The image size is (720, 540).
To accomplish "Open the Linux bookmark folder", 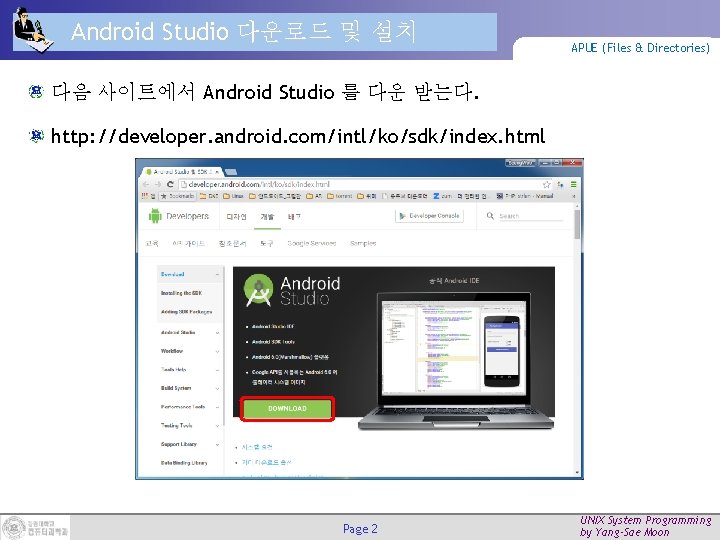I will tap(233, 196).
